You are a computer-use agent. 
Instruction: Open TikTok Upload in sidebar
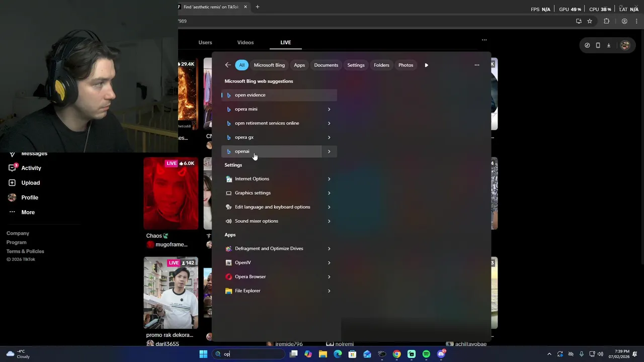(24, 183)
